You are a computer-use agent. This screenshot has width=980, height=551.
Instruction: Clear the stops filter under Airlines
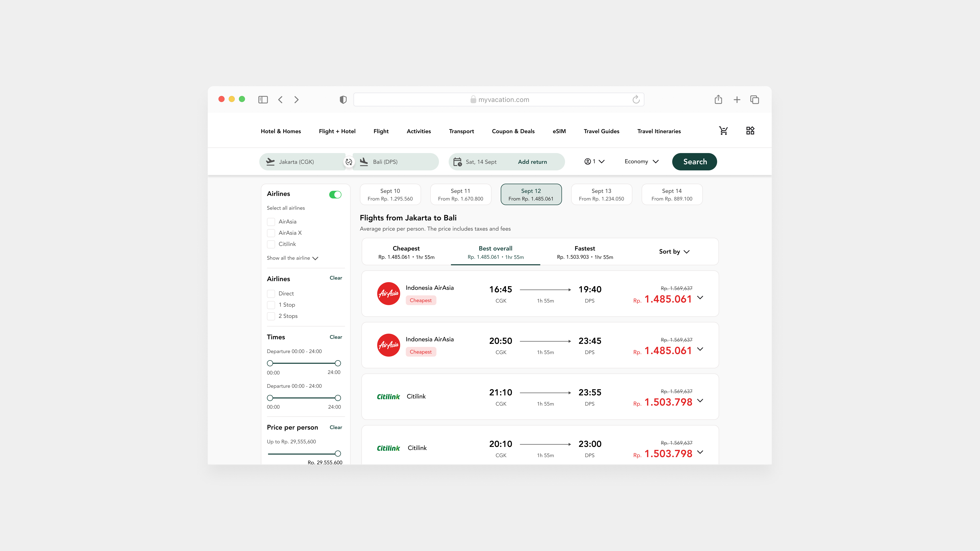336,278
